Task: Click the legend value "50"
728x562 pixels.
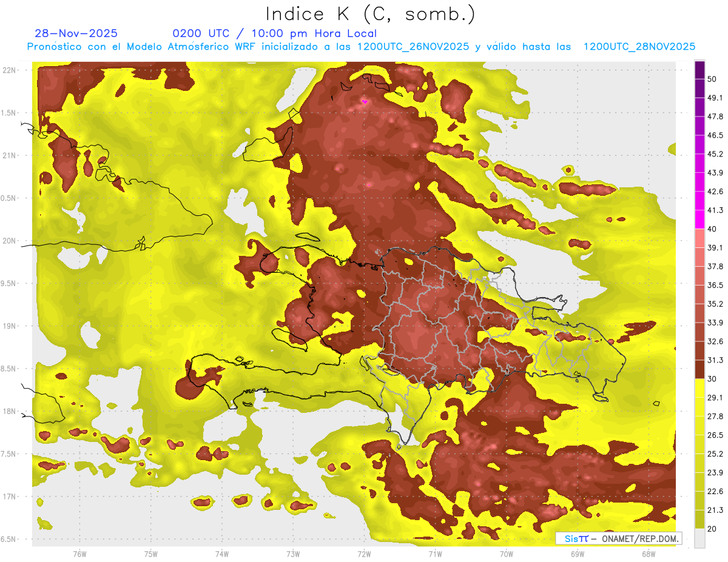Action: pyautogui.click(x=713, y=79)
